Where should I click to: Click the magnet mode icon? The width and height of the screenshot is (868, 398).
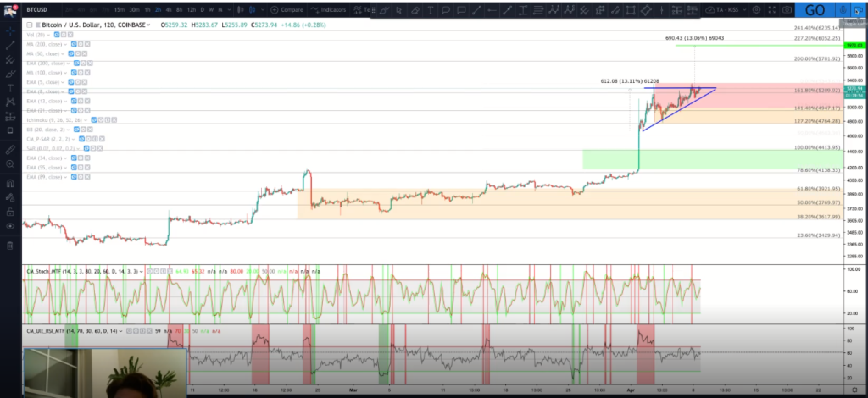coord(10,184)
